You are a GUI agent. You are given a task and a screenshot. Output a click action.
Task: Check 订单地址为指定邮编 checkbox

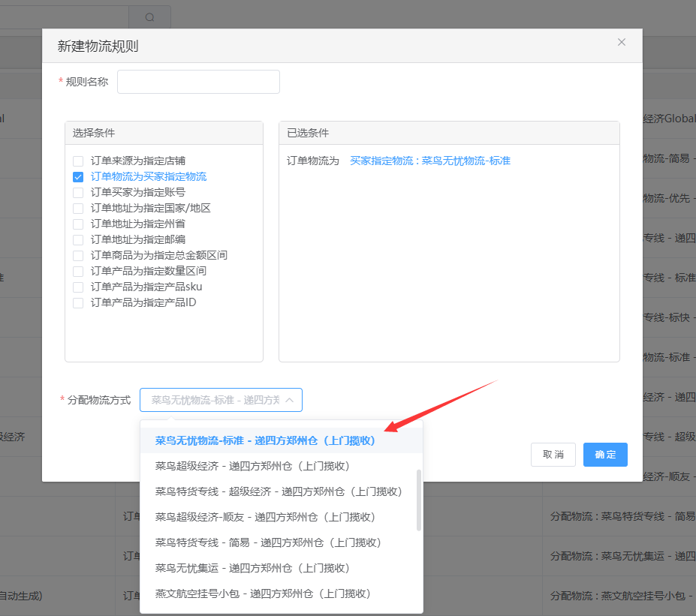(x=78, y=240)
